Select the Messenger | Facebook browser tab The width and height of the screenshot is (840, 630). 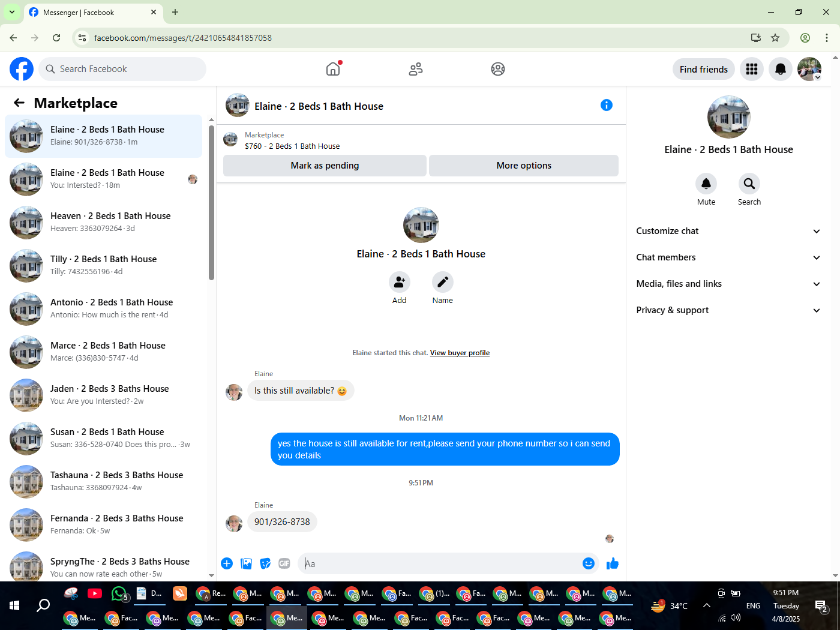tap(93, 13)
